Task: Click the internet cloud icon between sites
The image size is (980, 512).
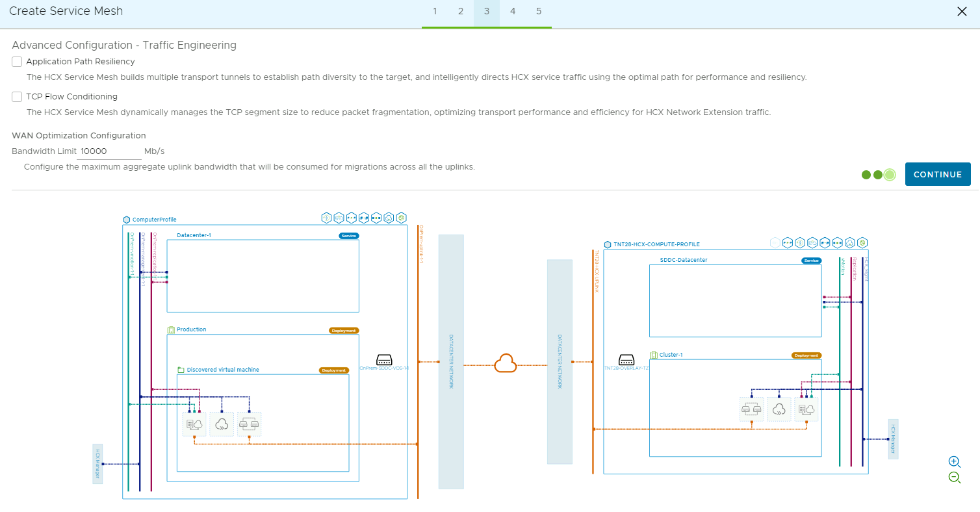Action: (x=505, y=363)
